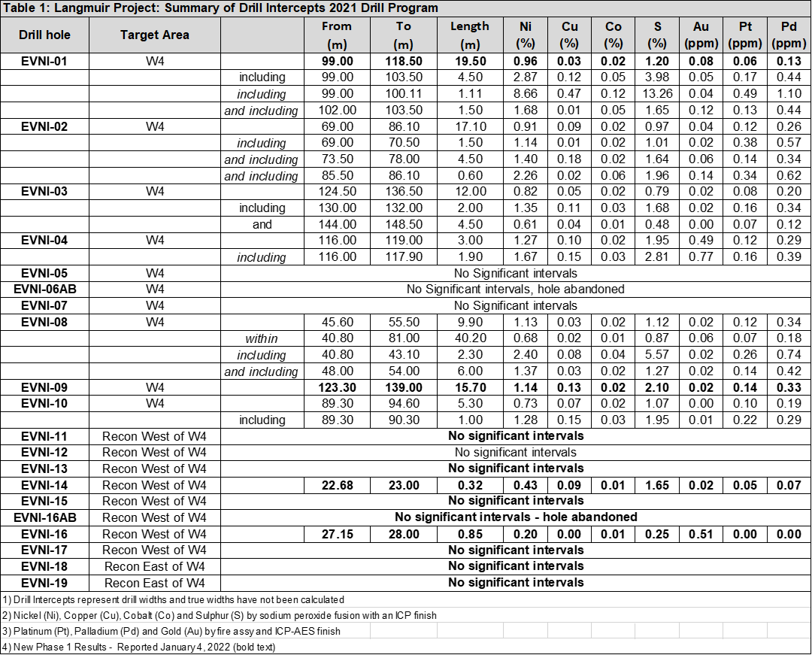
Task: Click 'Recon West of W4' for EVNI-11
Action: tap(154, 436)
